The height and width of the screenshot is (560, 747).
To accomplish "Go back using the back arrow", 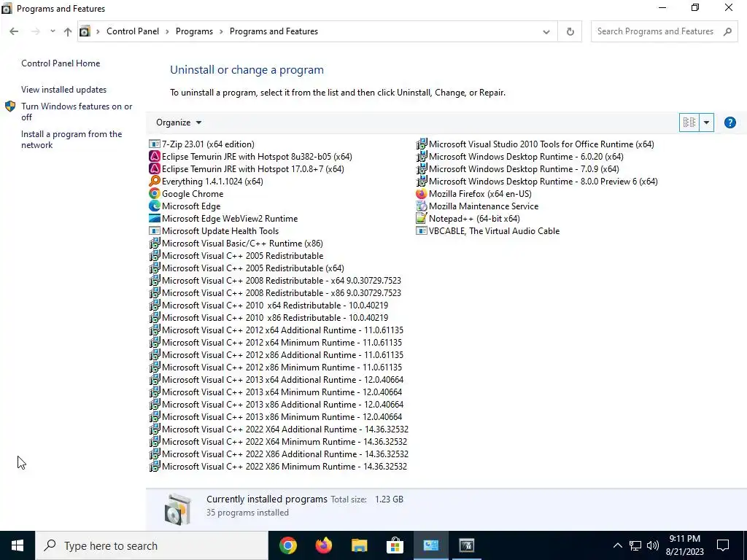I will pos(14,31).
